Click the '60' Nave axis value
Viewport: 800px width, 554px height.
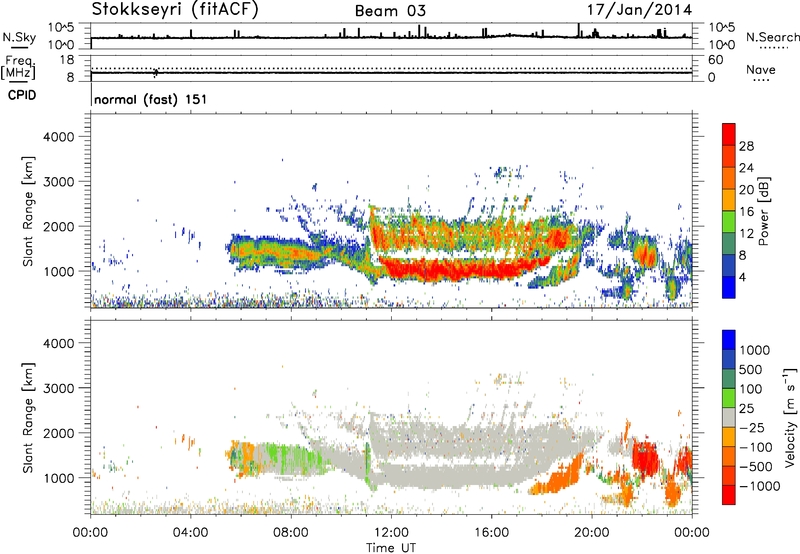tap(715, 60)
